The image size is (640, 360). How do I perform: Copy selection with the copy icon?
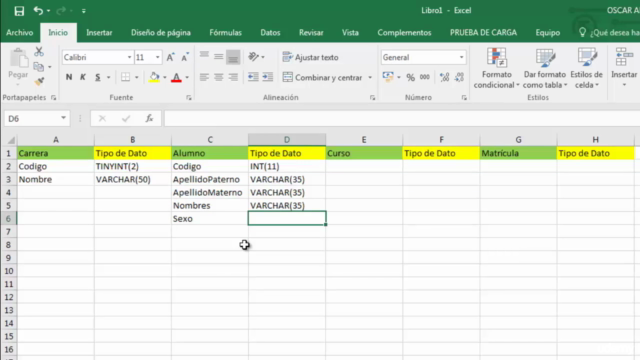pos(39,67)
